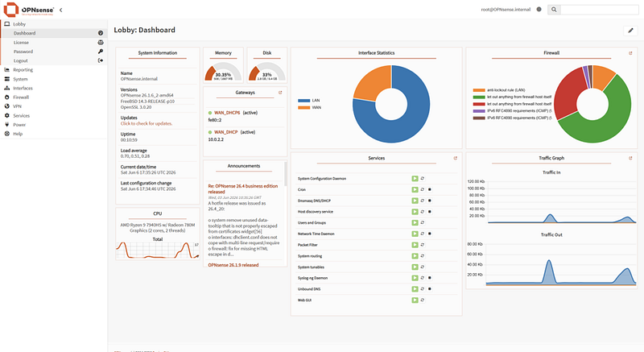Open the Services widget external link icon
The width and height of the screenshot is (644, 352).
click(x=455, y=158)
